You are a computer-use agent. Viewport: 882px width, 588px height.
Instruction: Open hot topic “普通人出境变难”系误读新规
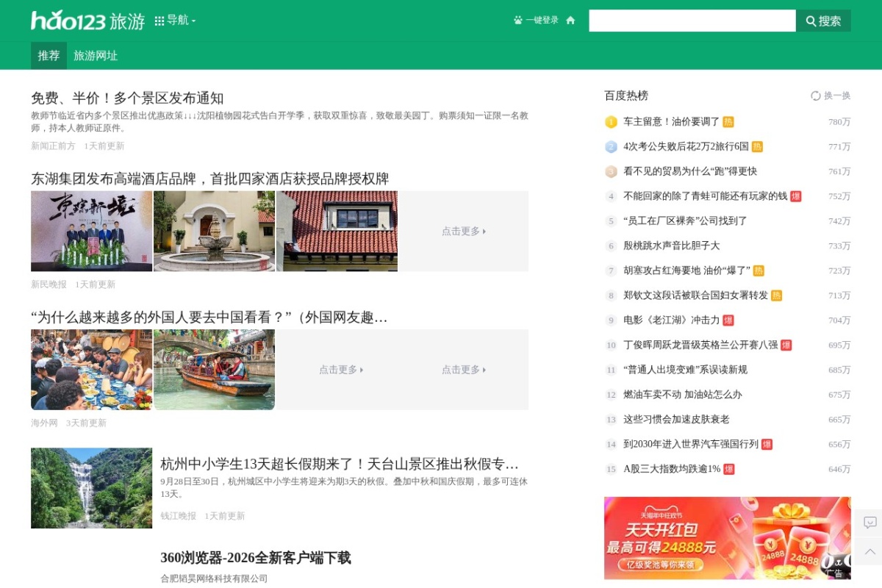686,370
